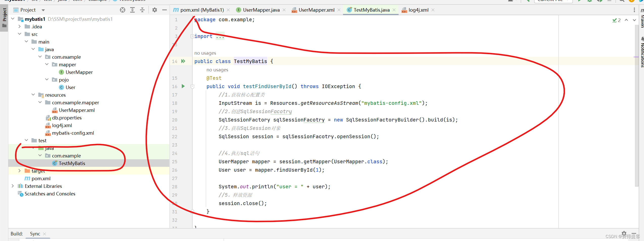The height and width of the screenshot is (241, 644).
Task: Click "no usages" hint above @Test annotation
Action: pyautogui.click(x=217, y=70)
